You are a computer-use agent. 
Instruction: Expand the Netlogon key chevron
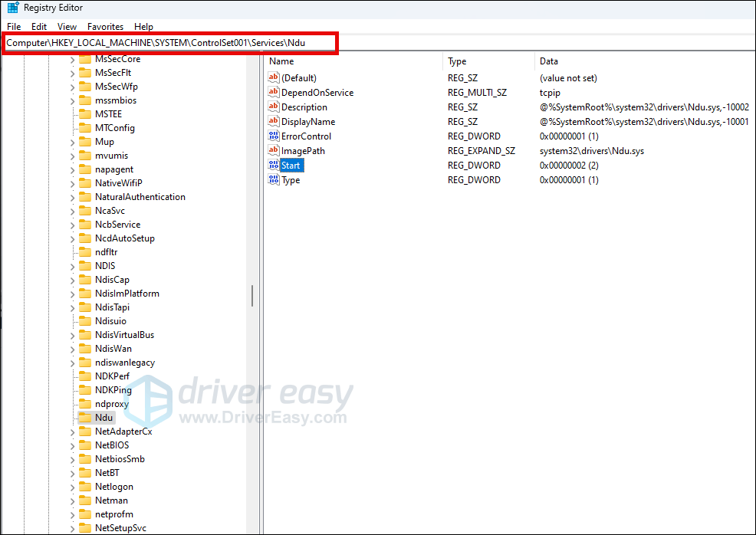point(72,487)
